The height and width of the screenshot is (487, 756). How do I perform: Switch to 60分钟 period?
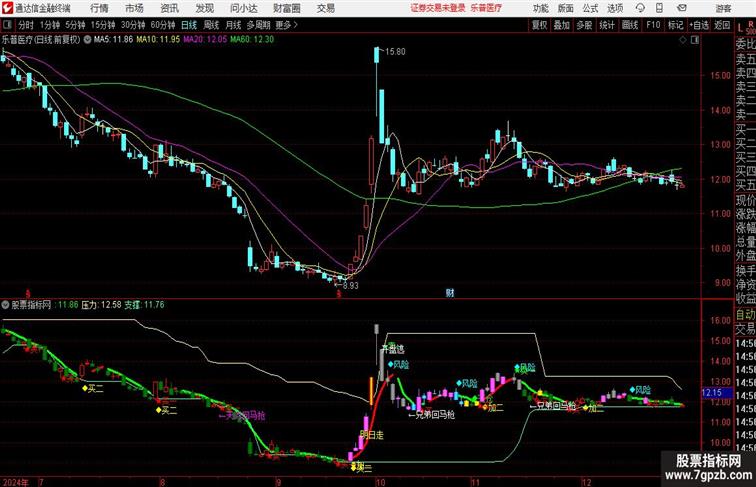(163, 25)
